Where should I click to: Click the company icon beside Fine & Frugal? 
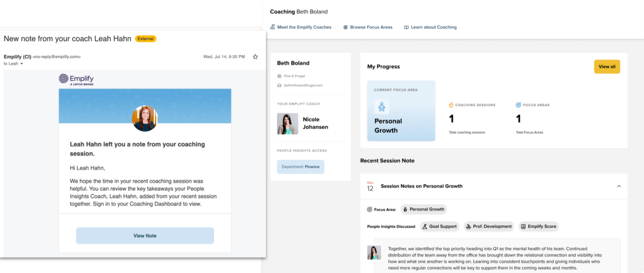(x=280, y=76)
